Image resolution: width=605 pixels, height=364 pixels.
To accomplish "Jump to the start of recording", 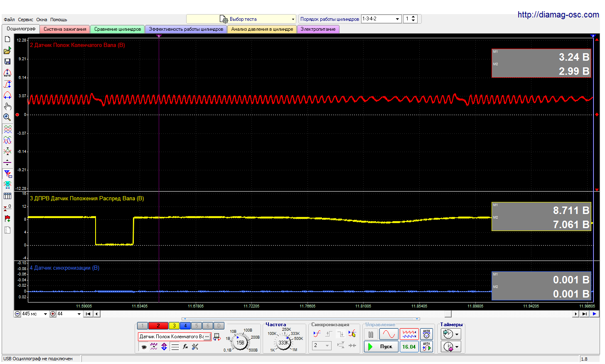I will point(88,314).
